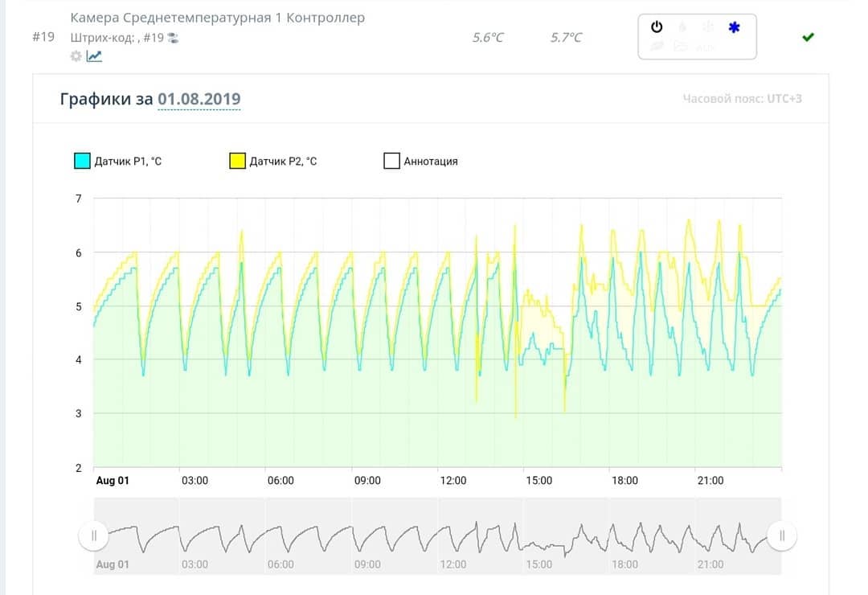Screen dimensions: 868x595
Task: Open date picker for 01.08.2019
Action: [x=199, y=99]
